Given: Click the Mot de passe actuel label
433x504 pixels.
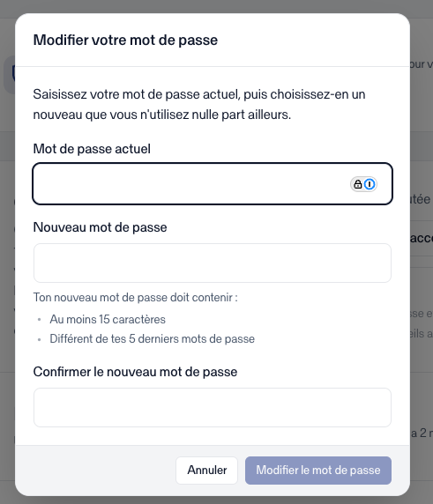Looking at the screenshot, I should pyautogui.click(x=92, y=149).
